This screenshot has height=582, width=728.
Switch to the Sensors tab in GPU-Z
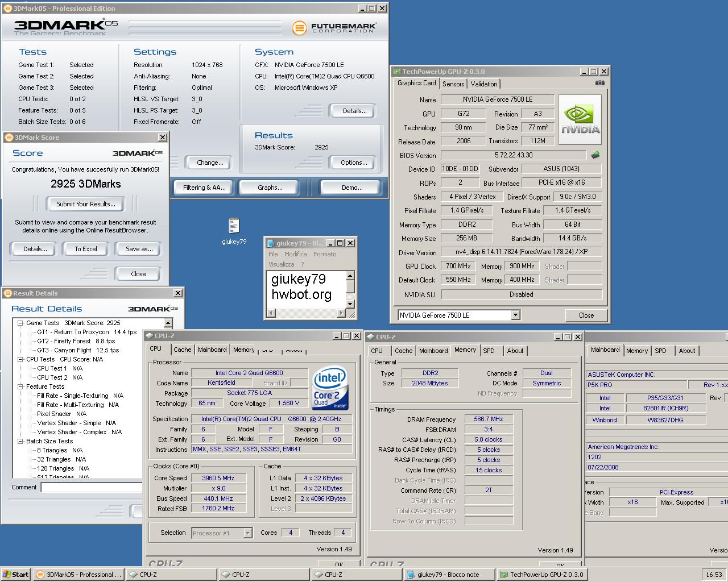pyautogui.click(x=453, y=84)
